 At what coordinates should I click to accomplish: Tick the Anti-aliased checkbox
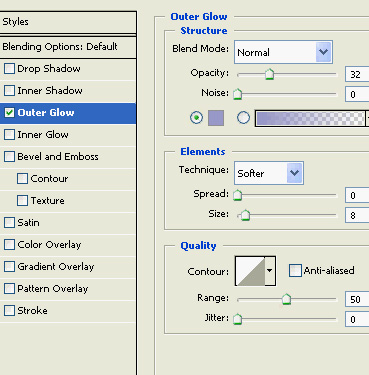[295, 270]
